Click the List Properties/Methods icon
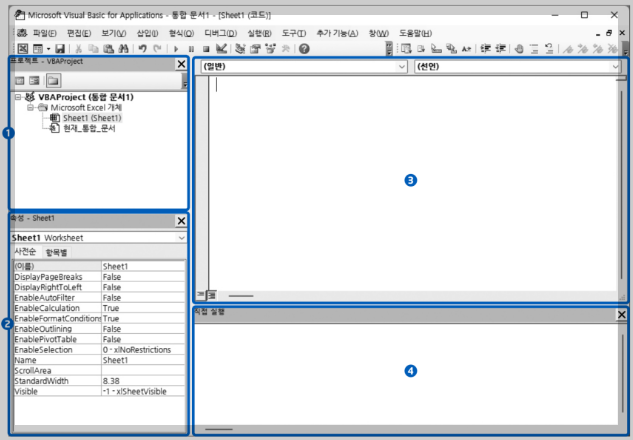Viewport: 633px width, 440px height. coord(406,49)
